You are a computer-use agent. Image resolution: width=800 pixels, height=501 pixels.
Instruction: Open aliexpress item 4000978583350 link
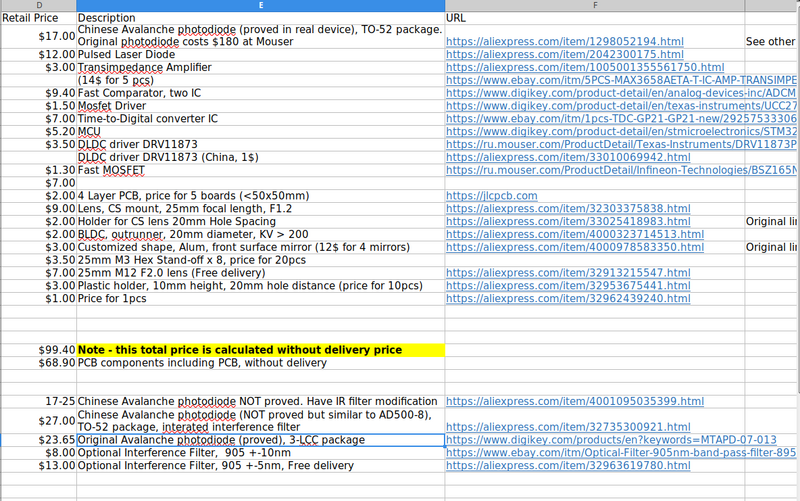coord(575,247)
